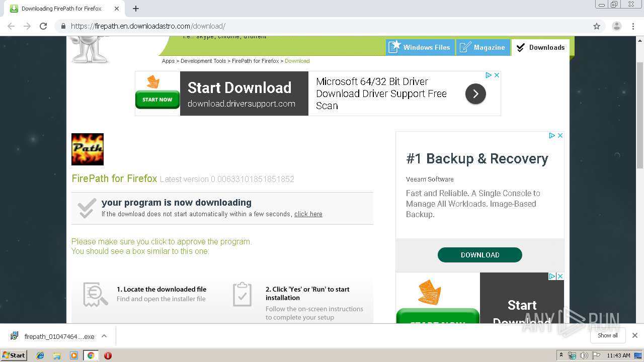Go to Development Tools breadcrumb link
644x362 pixels.
pos(203,61)
